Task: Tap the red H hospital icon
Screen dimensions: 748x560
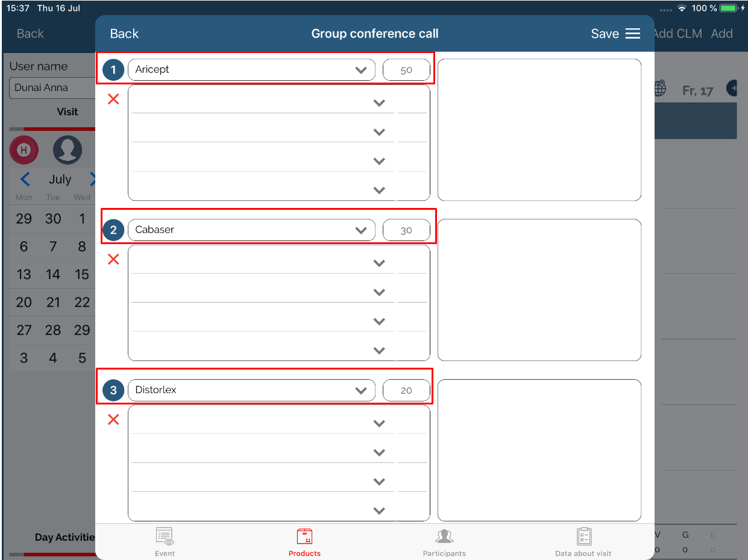Action: [x=24, y=150]
